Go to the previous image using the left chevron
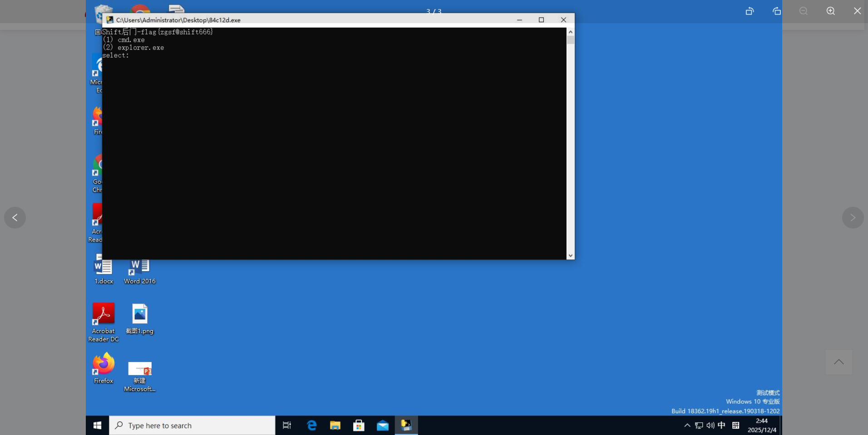 (x=15, y=218)
